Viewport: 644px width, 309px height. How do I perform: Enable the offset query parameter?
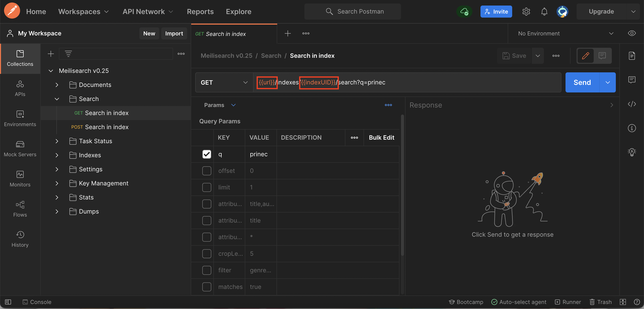point(207,171)
